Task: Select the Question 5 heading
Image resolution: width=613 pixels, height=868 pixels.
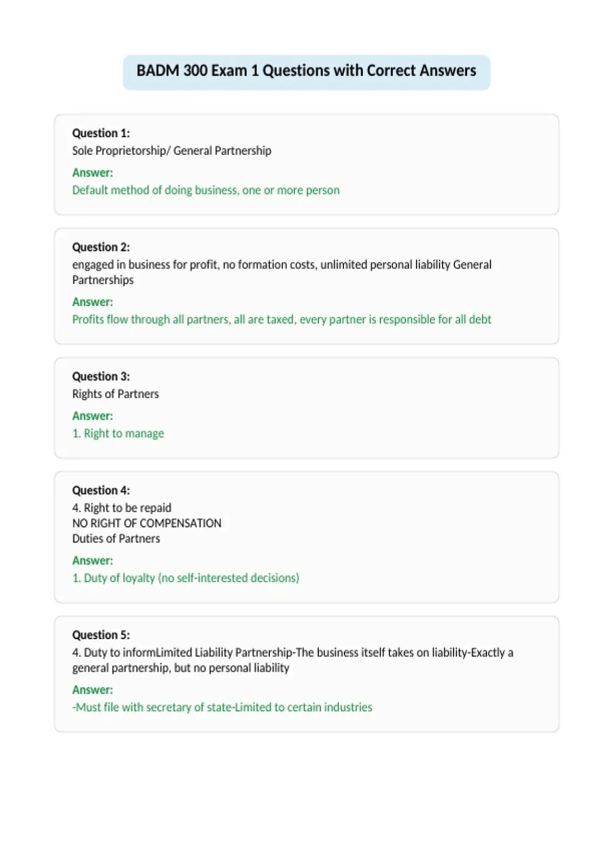Action: [101, 635]
